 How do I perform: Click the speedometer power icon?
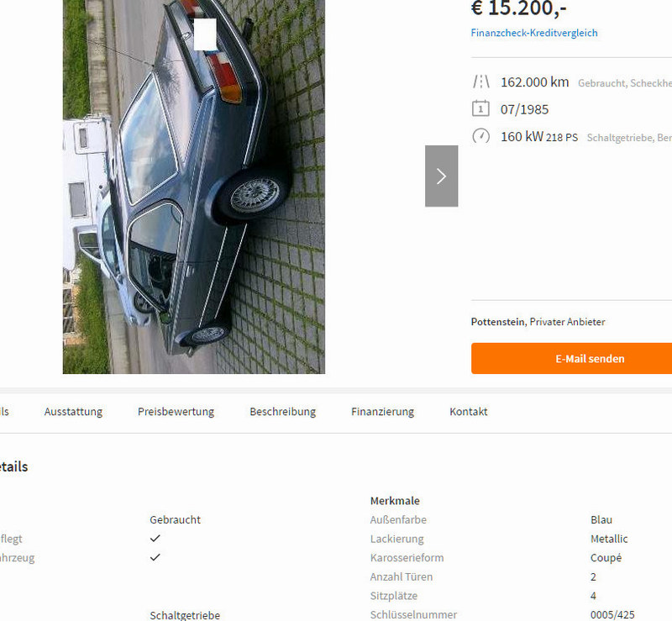click(x=480, y=136)
